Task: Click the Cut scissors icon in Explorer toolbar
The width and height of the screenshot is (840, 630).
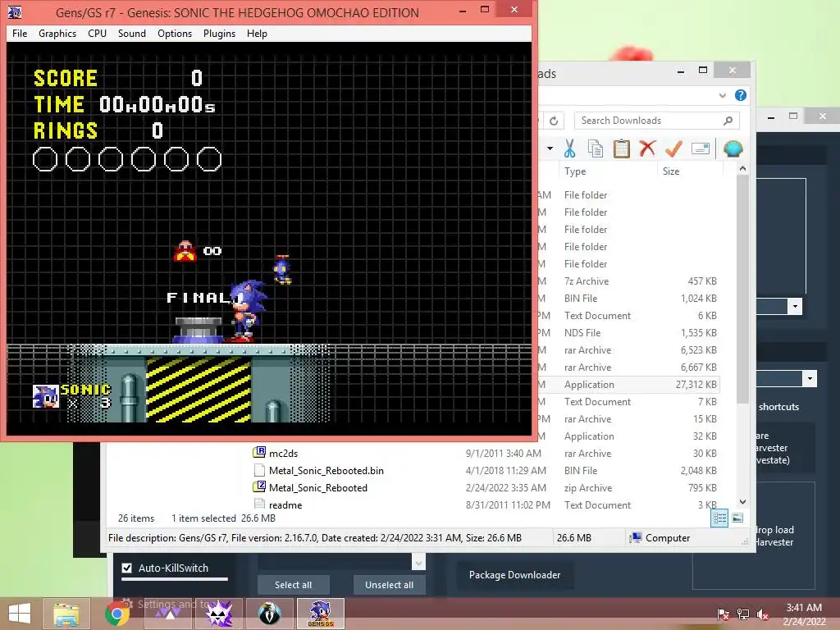Action: (569, 148)
